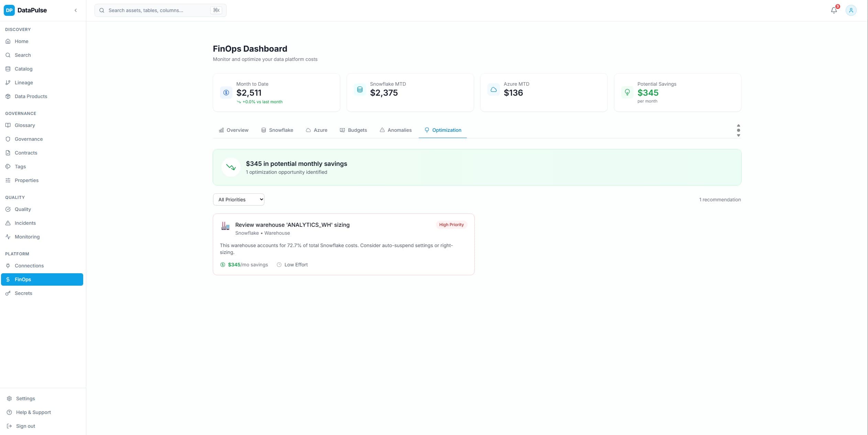868x435 pixels.
Task: Open the notifications bell icon
Action: coord(834,10)
